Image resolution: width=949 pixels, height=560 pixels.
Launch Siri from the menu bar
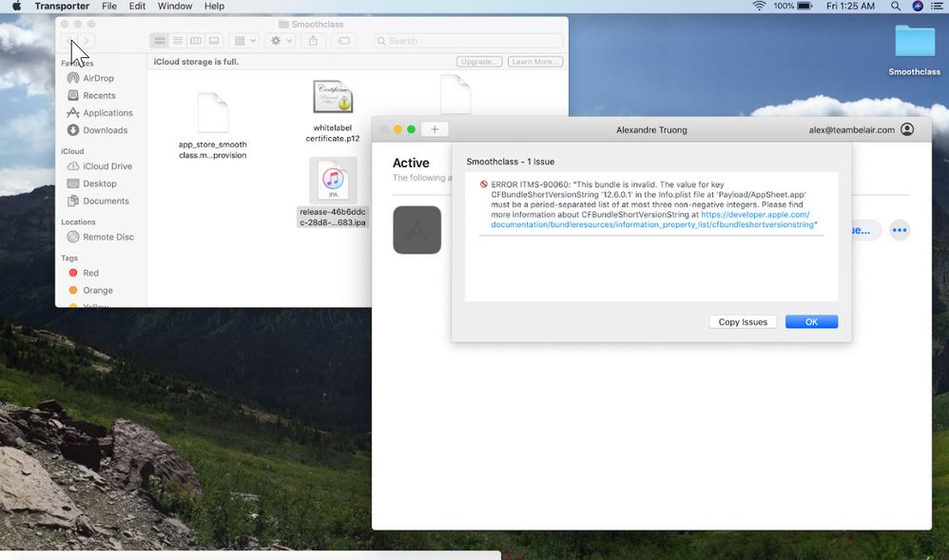(918, 6)
